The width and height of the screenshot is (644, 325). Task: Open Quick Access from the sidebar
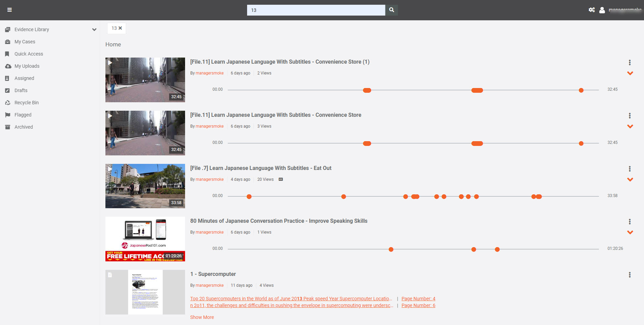(x=28, y=54)
